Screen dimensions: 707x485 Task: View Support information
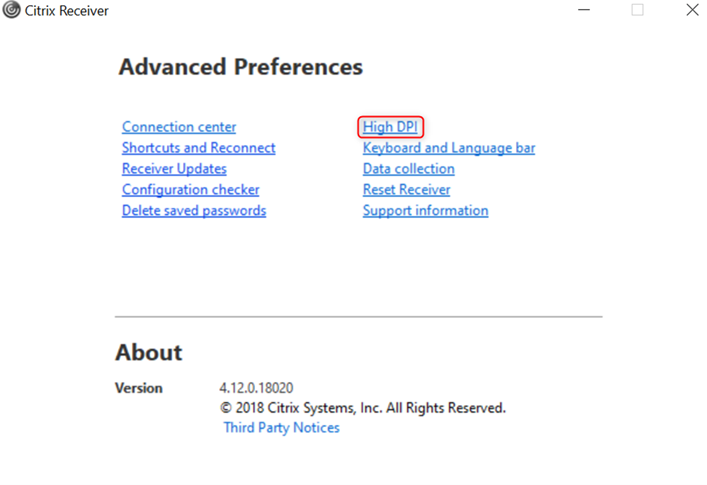click(426, 210)
